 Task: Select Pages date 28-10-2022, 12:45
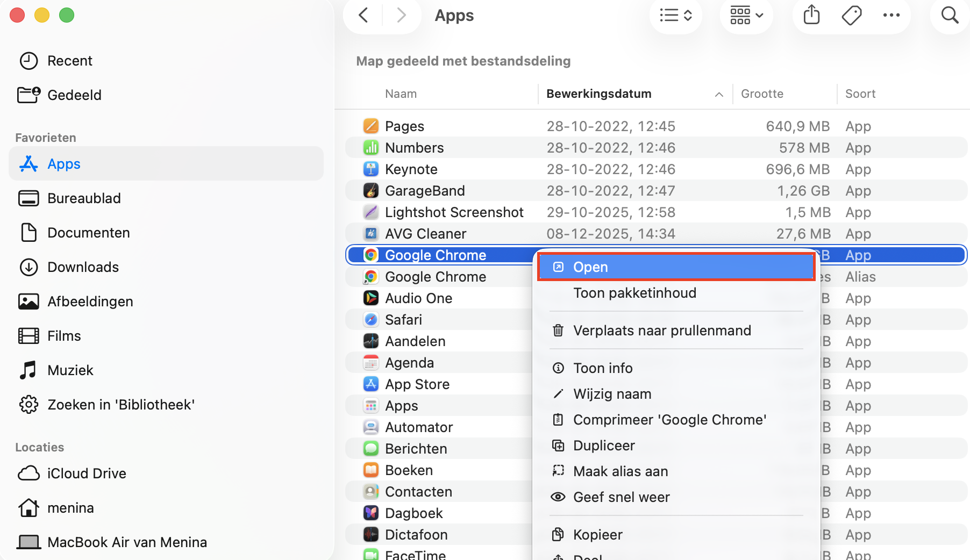point(611,126)
